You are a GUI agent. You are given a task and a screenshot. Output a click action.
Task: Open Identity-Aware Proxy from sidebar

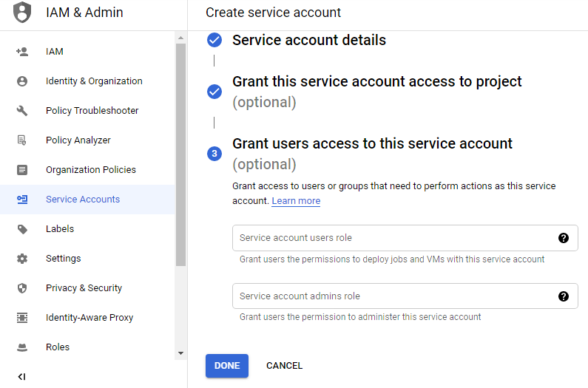pos(89,318)
